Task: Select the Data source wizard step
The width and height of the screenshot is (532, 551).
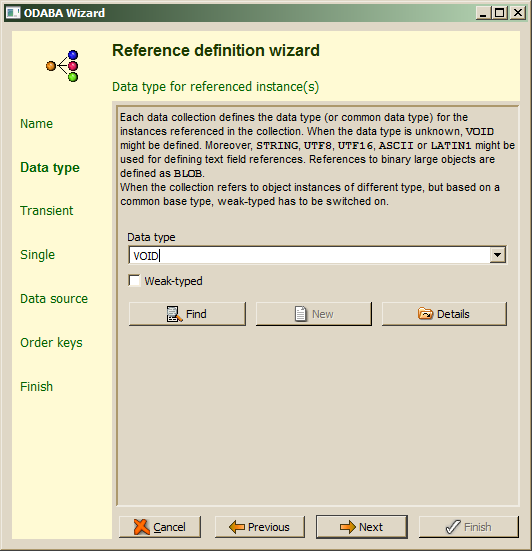Action: click(x=54, y=299)
